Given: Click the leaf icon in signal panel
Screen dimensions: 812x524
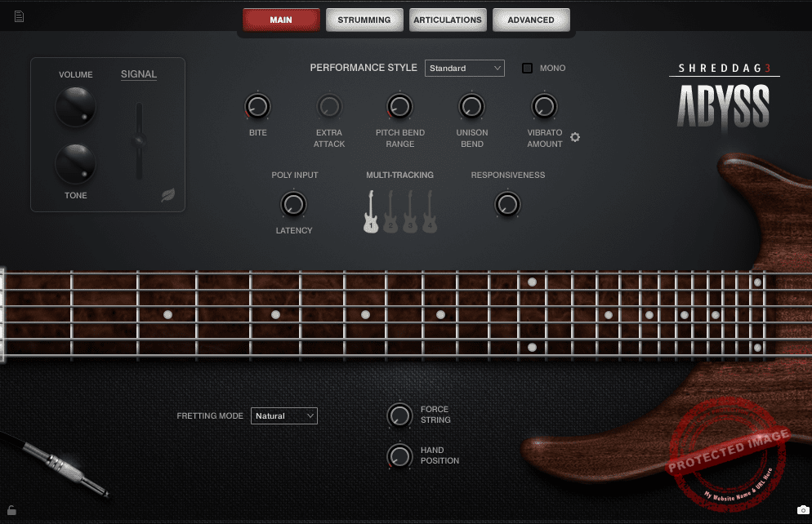Looking at the screenshot, I should pyautogui.click(x=167, y=195).
